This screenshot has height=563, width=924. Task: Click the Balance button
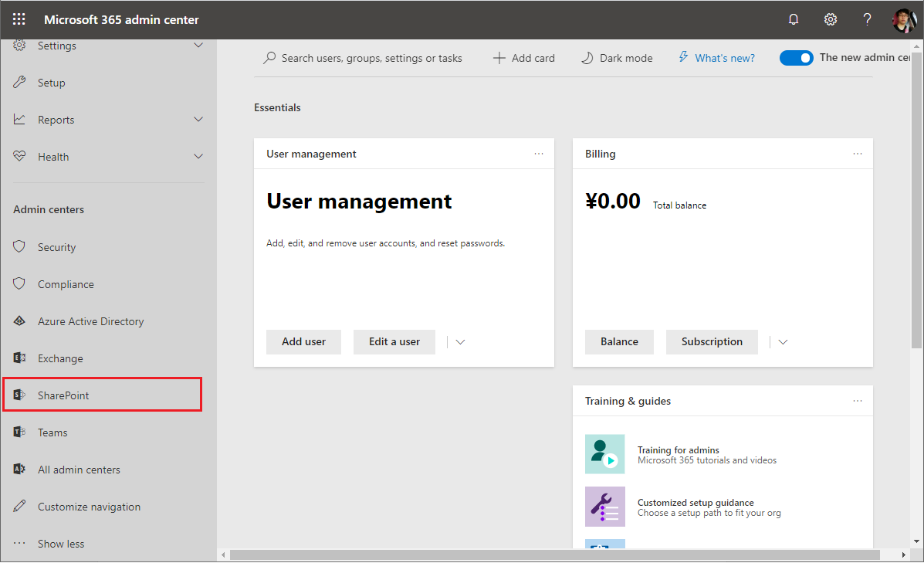619,342
